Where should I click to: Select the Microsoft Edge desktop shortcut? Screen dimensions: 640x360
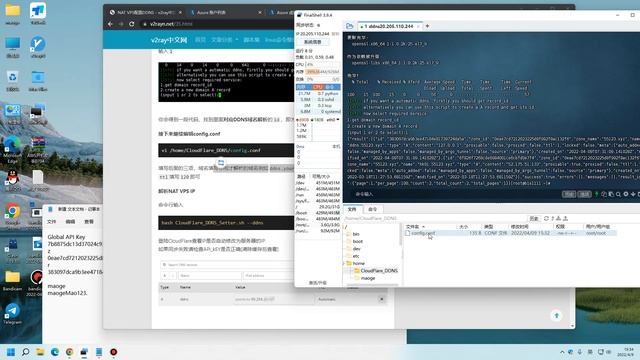12,150
